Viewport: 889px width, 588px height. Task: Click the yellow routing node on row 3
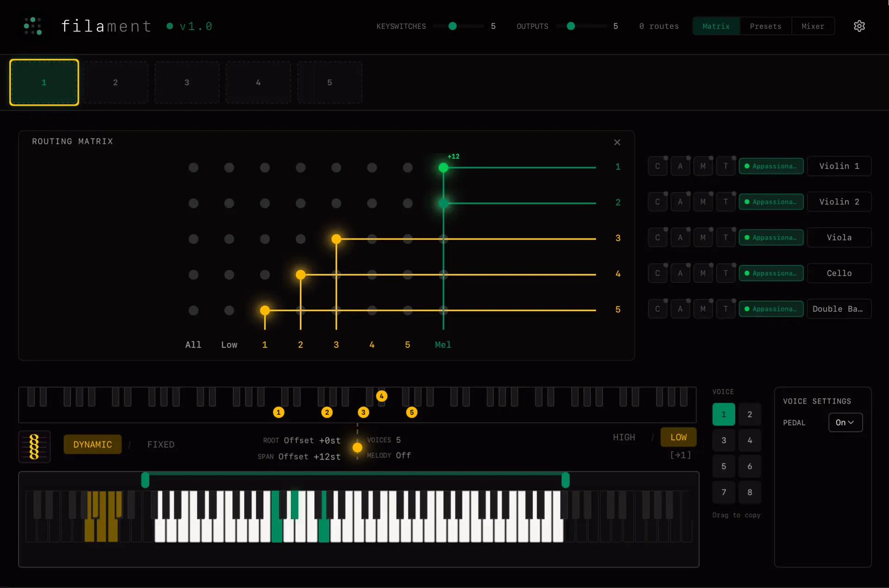tap(336, 239)
